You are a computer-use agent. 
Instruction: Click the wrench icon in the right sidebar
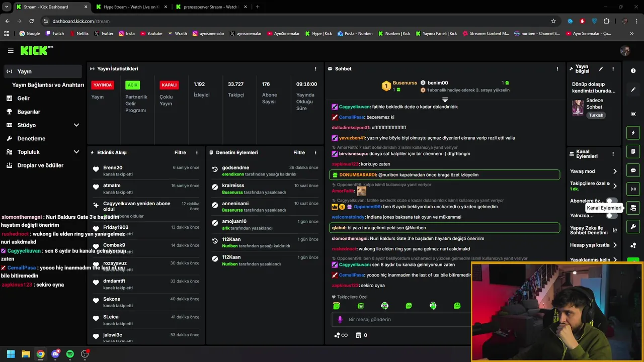coord(633,226)
